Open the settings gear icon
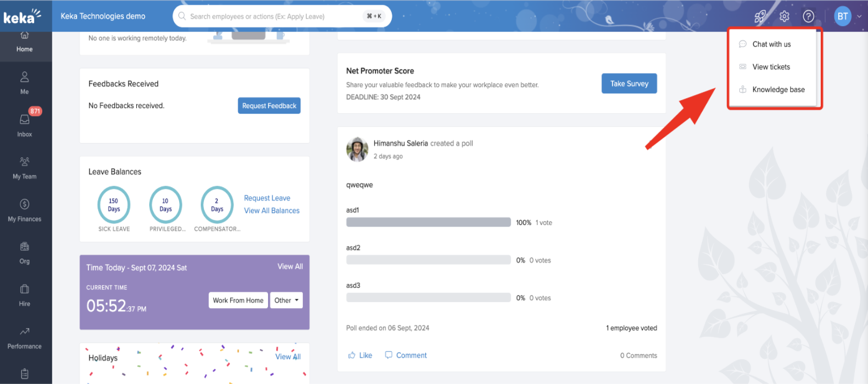 coord(784,17)
